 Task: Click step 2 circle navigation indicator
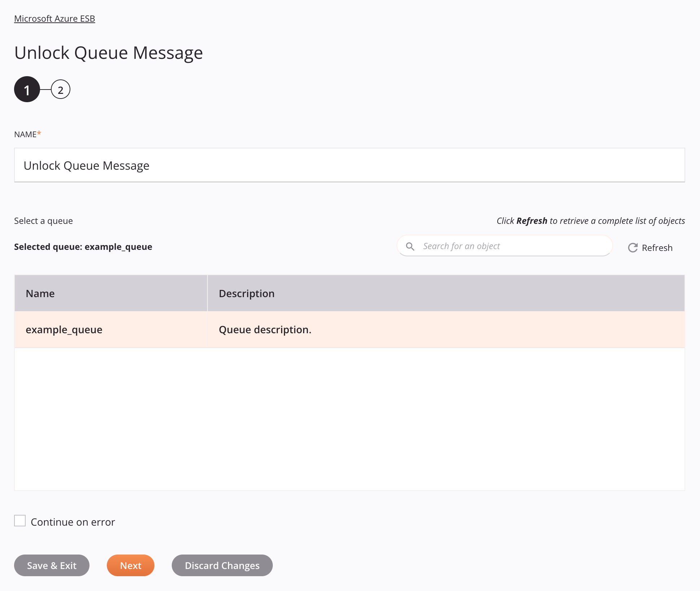(x=60, y=90)
